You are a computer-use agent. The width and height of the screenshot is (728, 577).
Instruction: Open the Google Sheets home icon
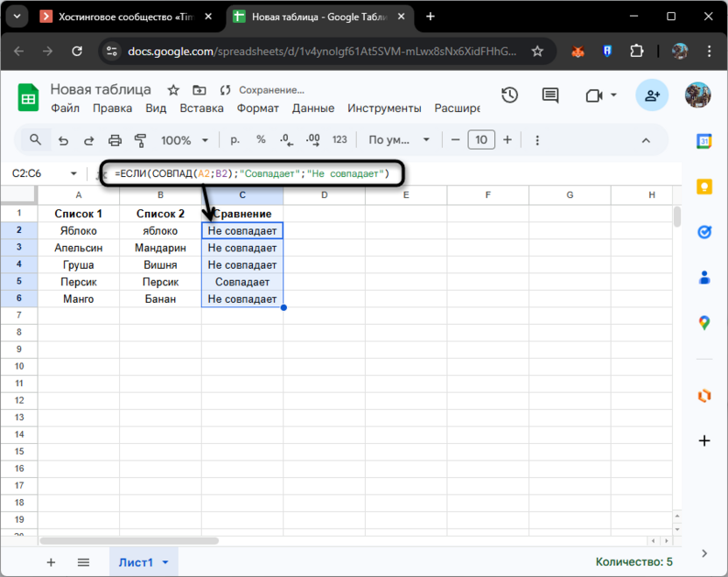[x=28, y=97]
